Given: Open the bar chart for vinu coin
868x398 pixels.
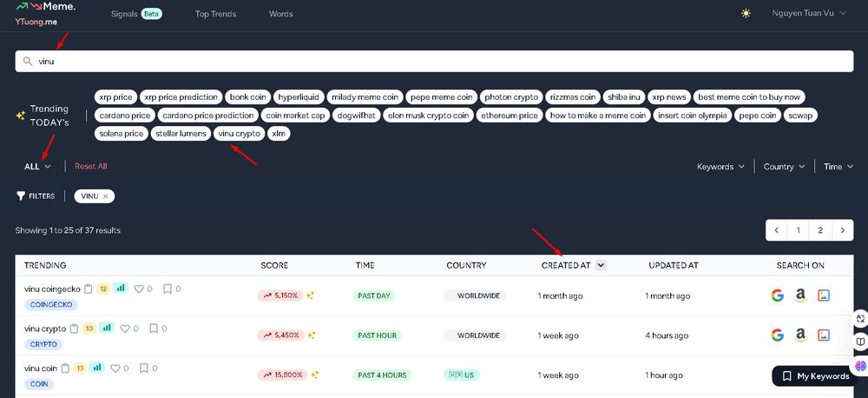Looking at the screenshot, I should [97, 368].
